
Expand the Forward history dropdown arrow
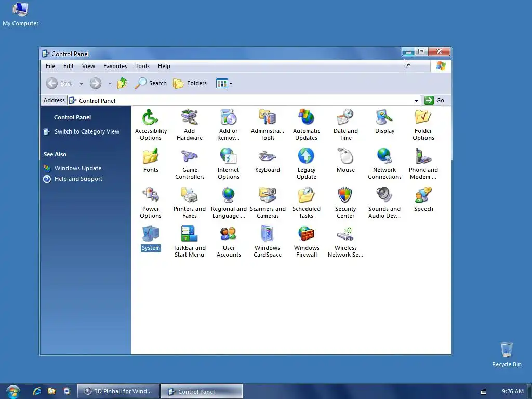click(110, 83)
